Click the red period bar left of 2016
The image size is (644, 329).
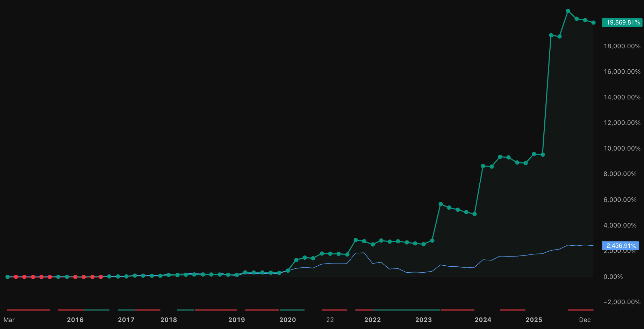pyautogui.click(x=28, y=310)
